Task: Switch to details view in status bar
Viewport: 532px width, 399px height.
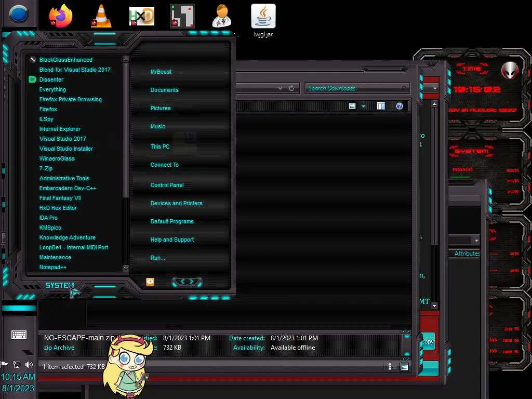Action: click(x=390, y=367)
